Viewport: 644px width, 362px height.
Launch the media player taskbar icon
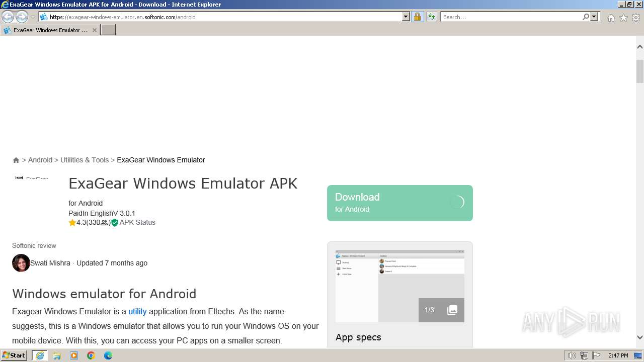point(74,355)
